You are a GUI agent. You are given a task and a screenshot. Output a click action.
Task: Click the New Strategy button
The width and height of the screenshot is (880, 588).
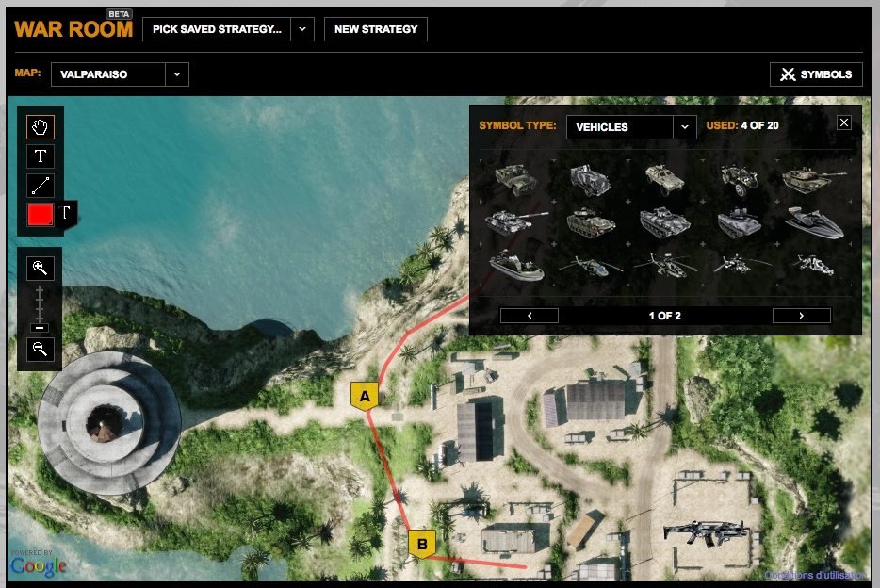tap(375, 28)
